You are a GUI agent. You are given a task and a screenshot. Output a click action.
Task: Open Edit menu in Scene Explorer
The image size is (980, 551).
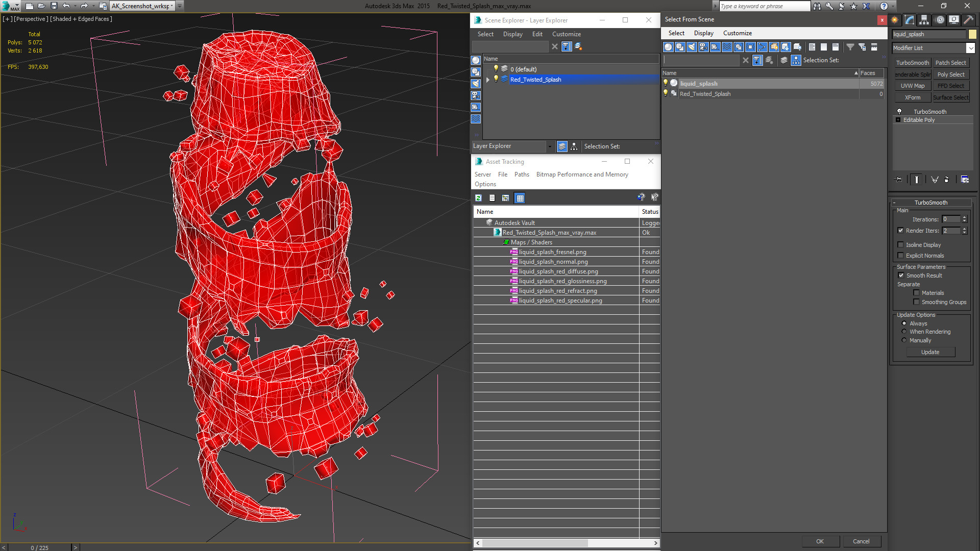tap(537, 34)
